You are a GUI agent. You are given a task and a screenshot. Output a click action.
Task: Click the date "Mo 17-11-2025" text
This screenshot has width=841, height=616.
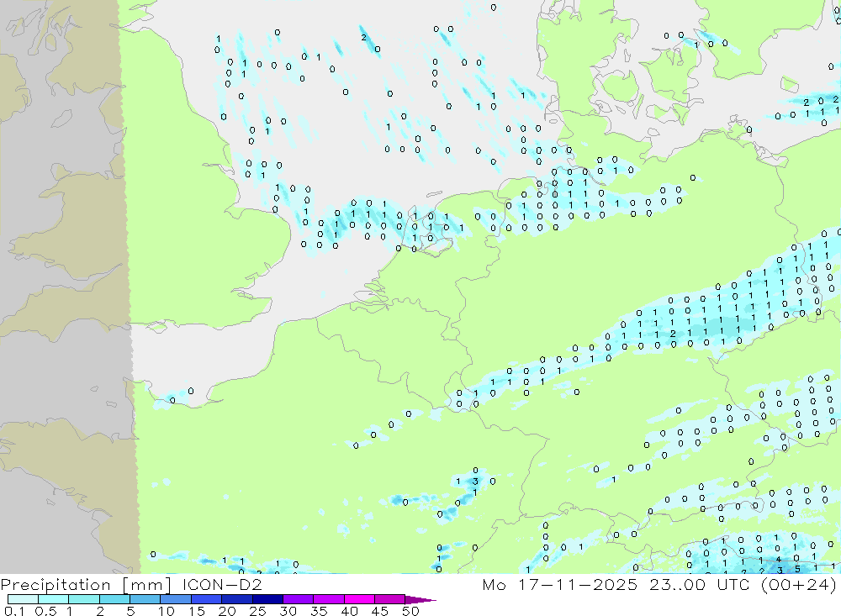[559, 584]
